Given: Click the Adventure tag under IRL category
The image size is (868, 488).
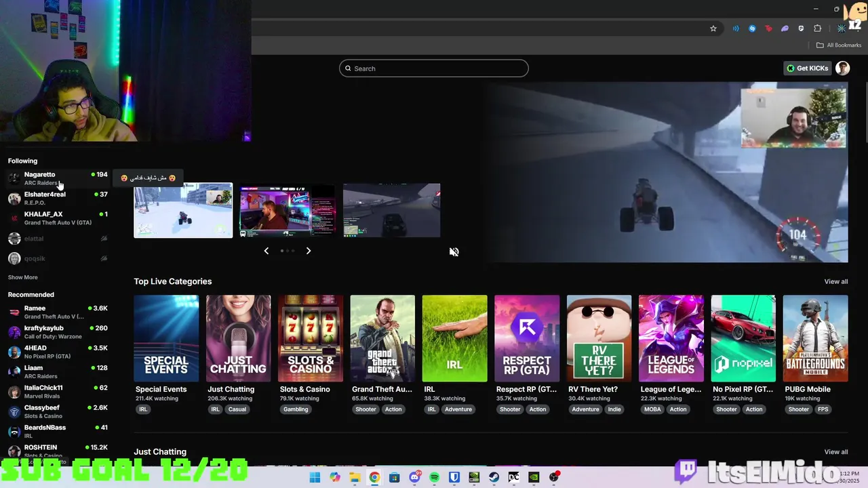Looking at the screenshot, I should point(458,409).
